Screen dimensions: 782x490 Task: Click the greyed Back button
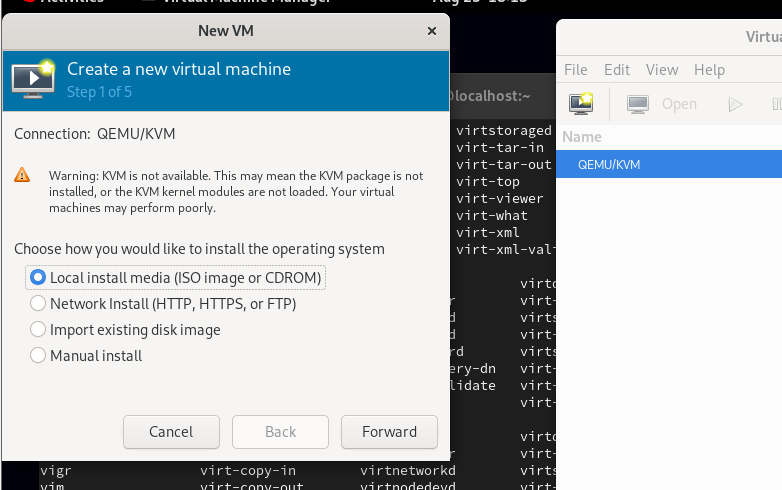[280, 432]
